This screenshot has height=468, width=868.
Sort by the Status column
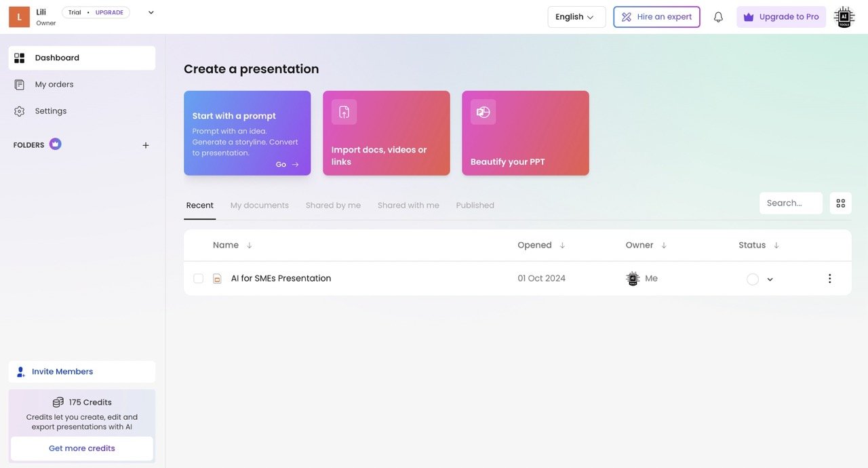pos(759,246)
